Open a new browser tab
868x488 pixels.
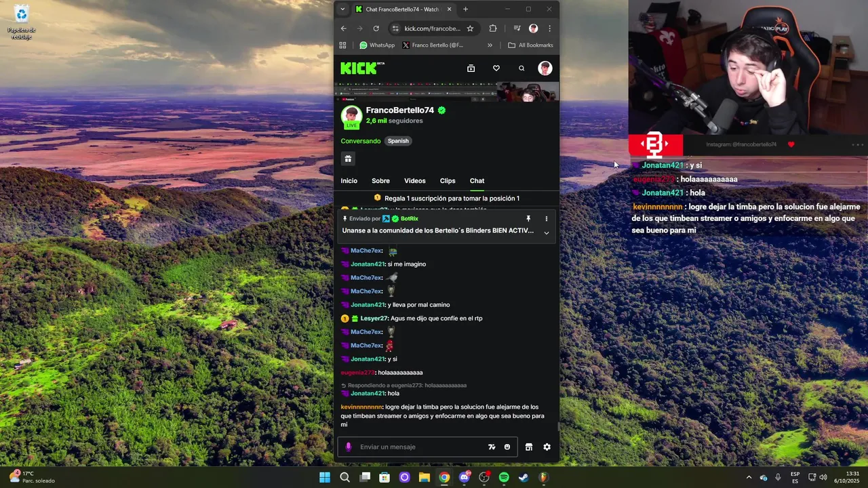[x=465, y=9]
